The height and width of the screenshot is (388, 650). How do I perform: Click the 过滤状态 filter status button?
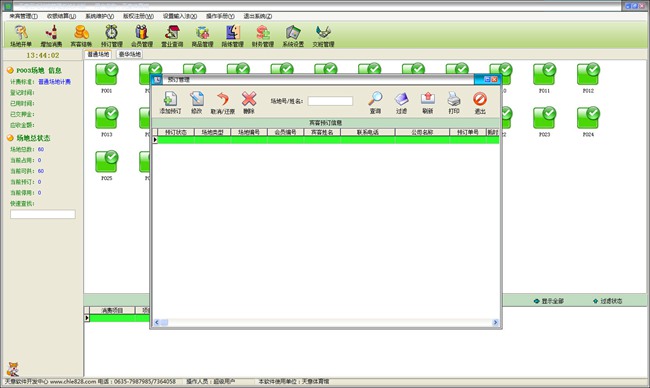pyautogui.click(x=608, y=301)
